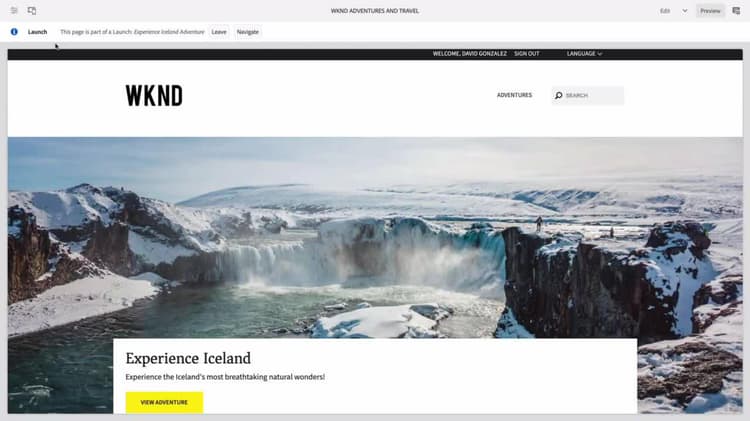Viewport: 750px width, 421px height.
Task: Click the search magnifier icon
Action: [x=558, y=95]
